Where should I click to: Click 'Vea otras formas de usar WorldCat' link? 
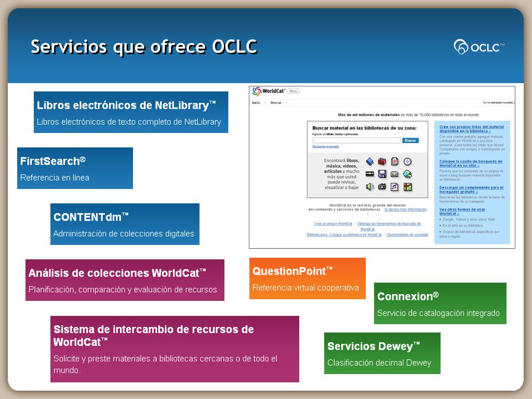click(x=462, y=212)
